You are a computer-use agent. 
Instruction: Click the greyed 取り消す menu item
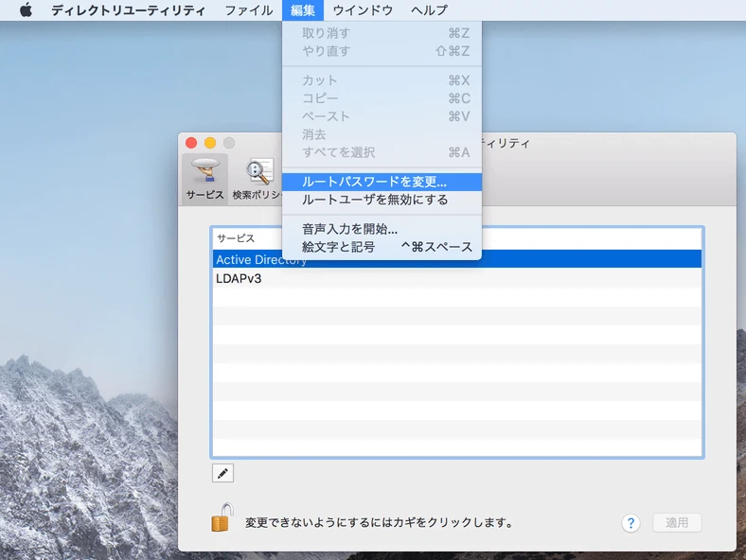coord(382,33)
